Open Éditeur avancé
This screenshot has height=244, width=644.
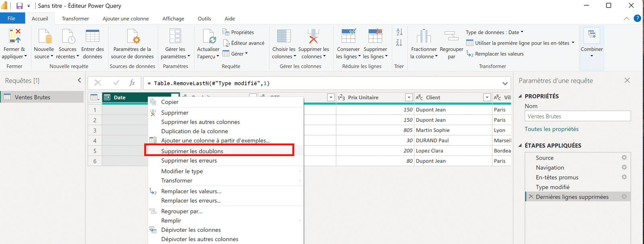tap(244, 43)
